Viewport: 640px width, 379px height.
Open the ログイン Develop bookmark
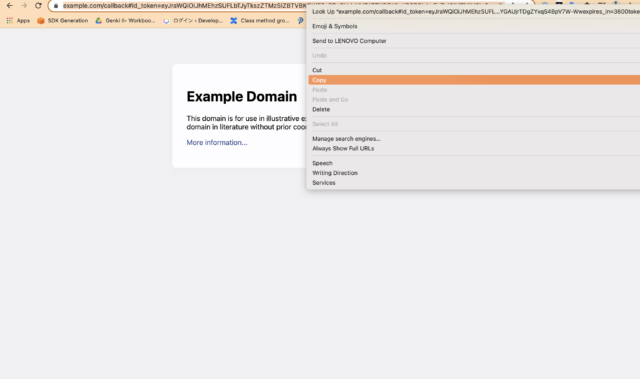[193, 20]
